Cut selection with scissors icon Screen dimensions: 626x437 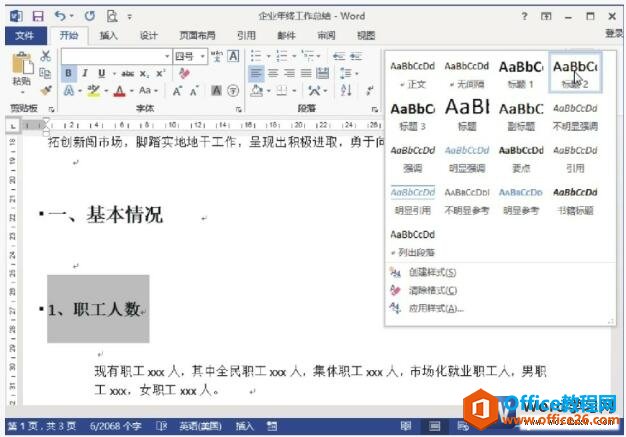(x=46, y=56)
